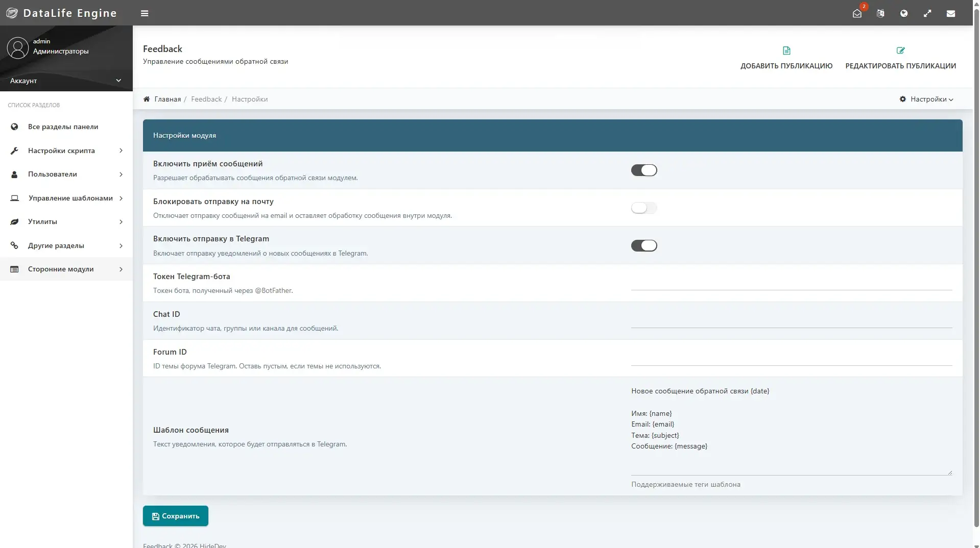The height and width of the screenshot is (548, 980).
Task: Click the edit publications pencil icon
Action: coord(900,51)
